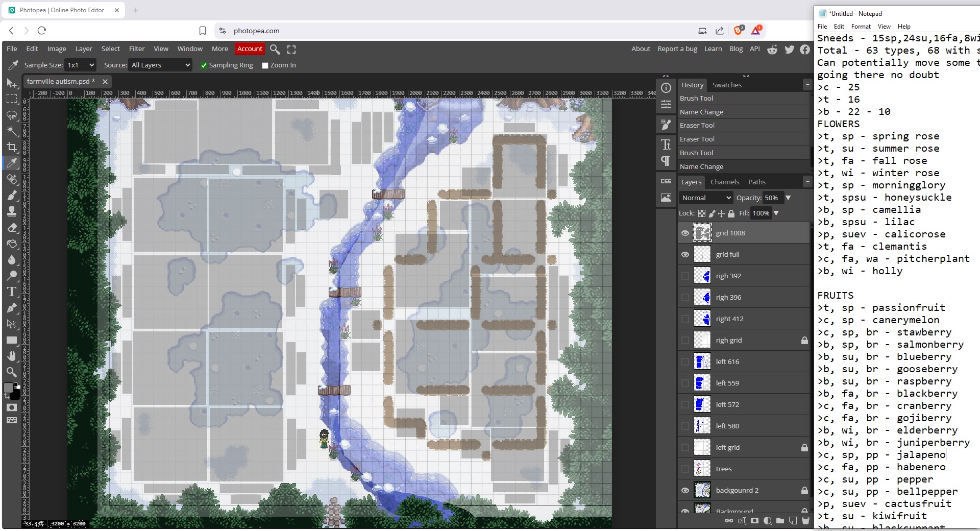Viewport: 980px width, 531px height.
Task: Select the Rectangle Select tool
Action: click(11, 99)
